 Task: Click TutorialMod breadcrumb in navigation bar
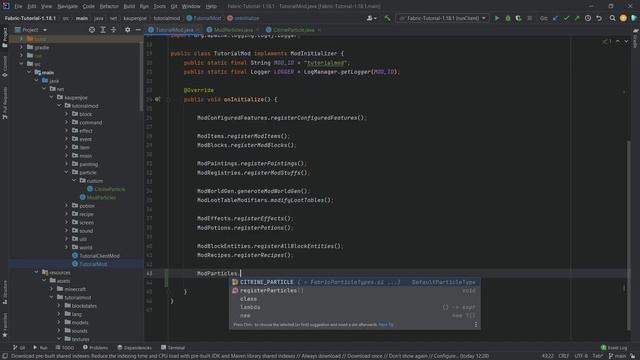204,18
